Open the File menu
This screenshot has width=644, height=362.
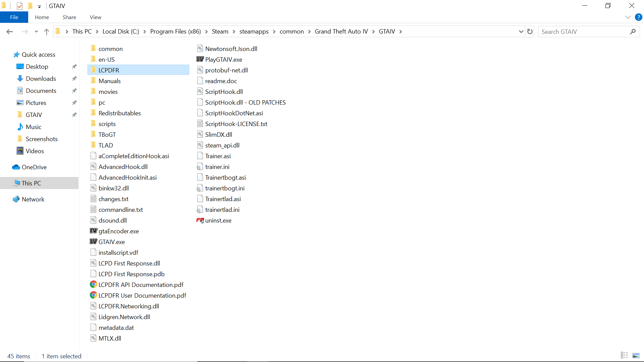(x=14, y=17)
